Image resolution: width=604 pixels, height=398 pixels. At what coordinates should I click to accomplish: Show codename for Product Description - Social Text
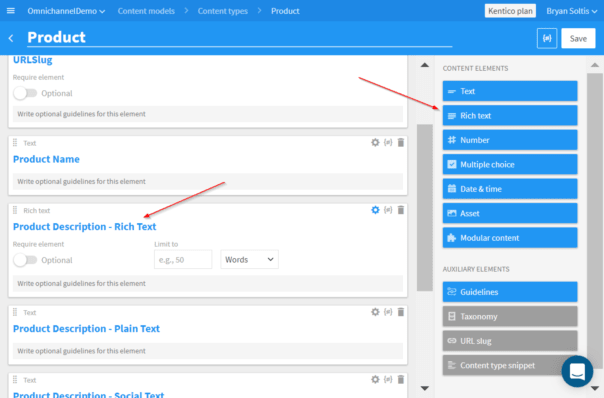point(388,380)
